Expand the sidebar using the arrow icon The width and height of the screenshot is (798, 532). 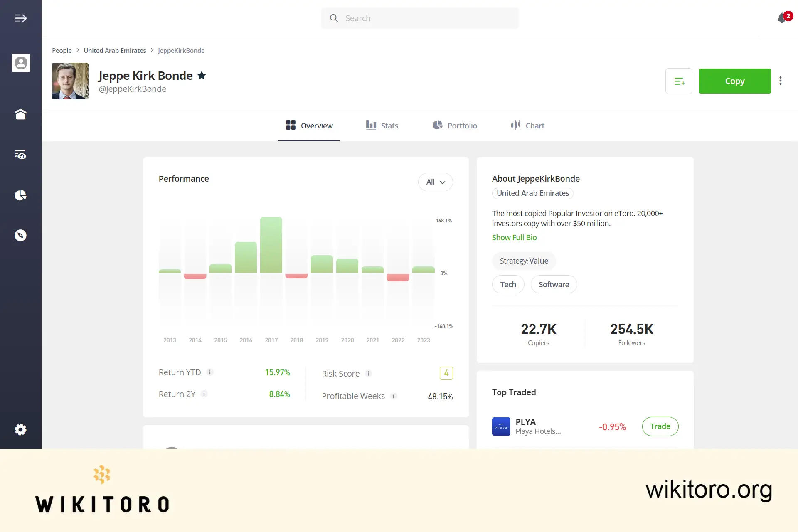(x=20, y=18)
